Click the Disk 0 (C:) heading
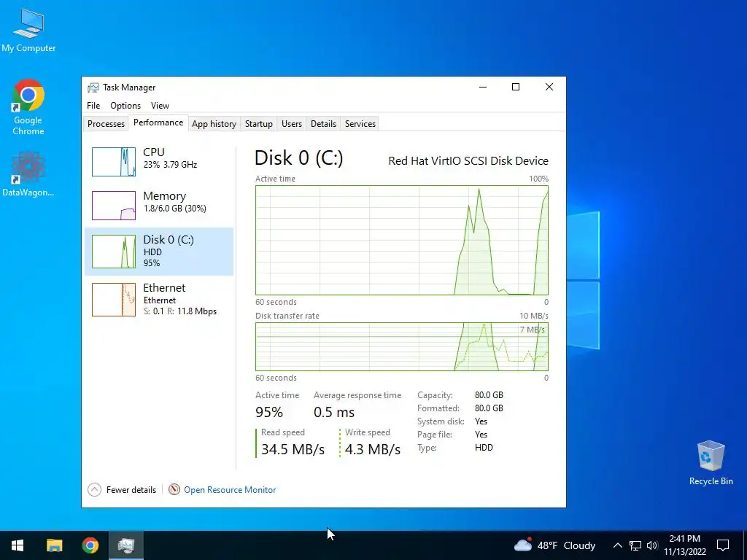747x560 pixels. (298, 158)
